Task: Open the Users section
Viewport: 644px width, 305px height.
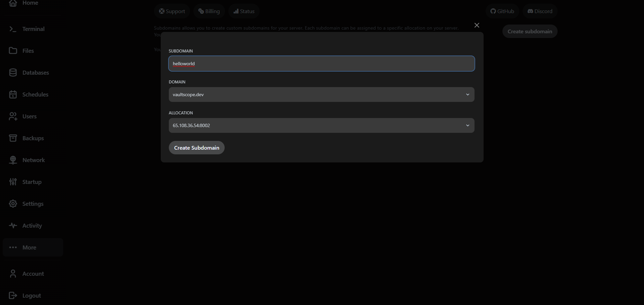Action: pyautogui.click(x=30, y=116)
